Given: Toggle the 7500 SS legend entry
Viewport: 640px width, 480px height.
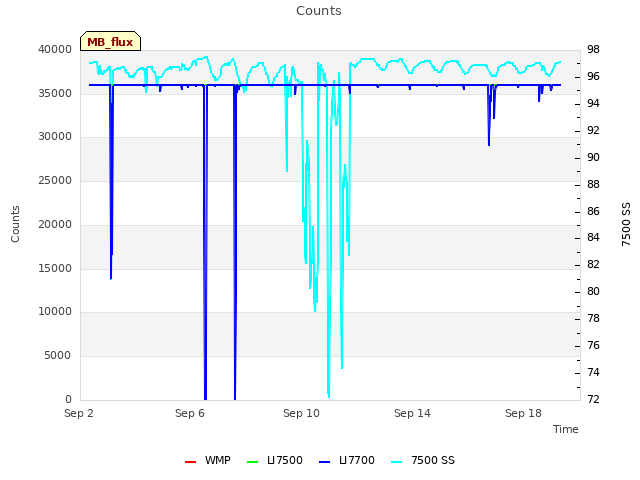Looking at the screenshot, I should [422, 460].
